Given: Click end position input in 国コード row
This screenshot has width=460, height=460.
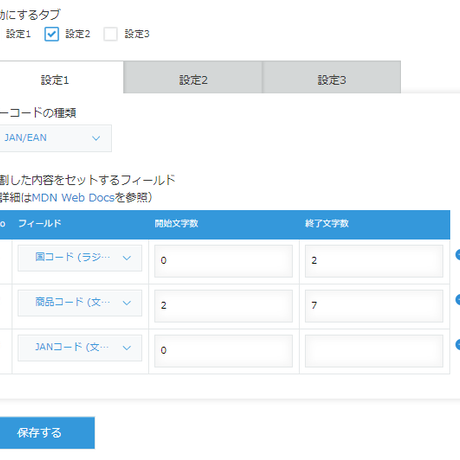Looking at the screenshot, I should pos(374,261).
